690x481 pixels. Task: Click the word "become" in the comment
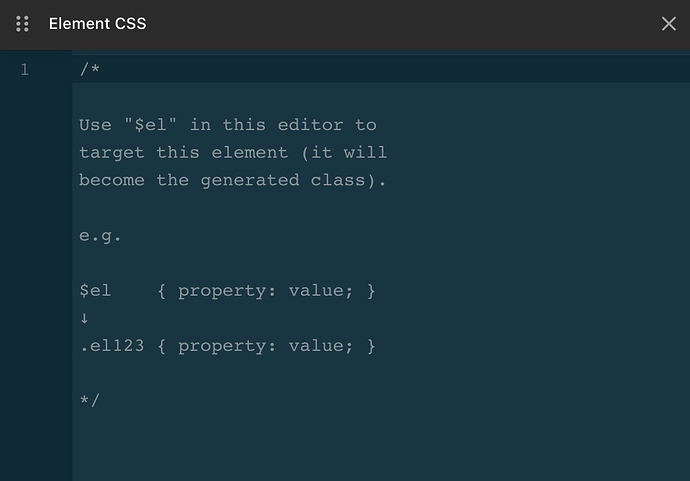tap(112, 180)
